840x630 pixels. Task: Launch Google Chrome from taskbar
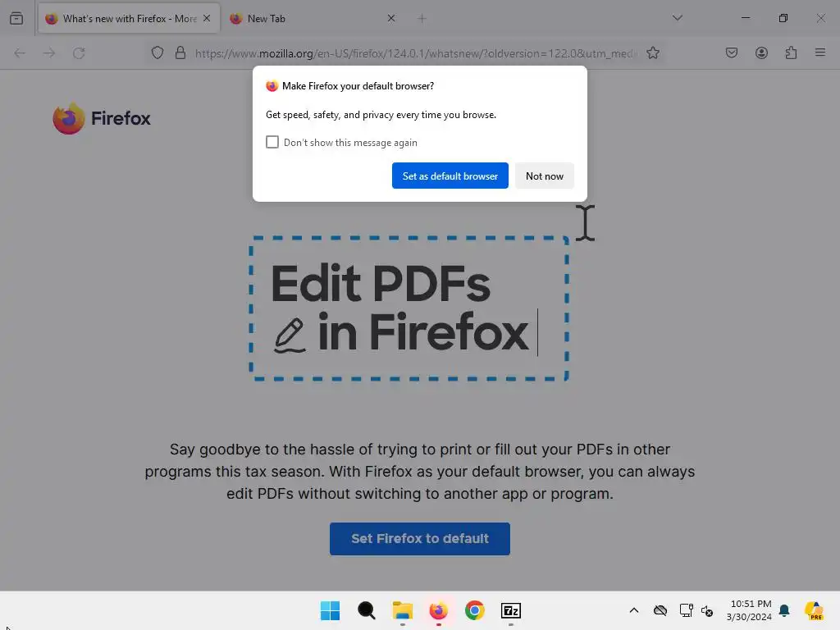[475, 610]
